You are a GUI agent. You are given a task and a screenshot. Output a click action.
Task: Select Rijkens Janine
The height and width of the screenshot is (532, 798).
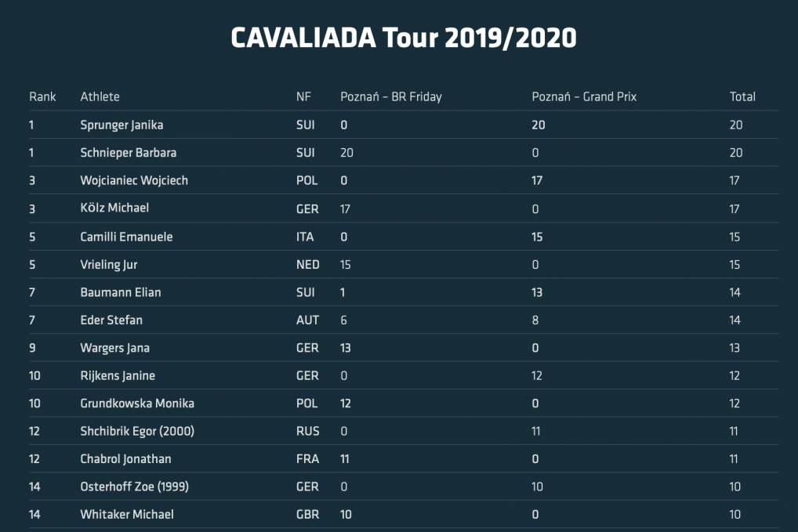(118, 376)
